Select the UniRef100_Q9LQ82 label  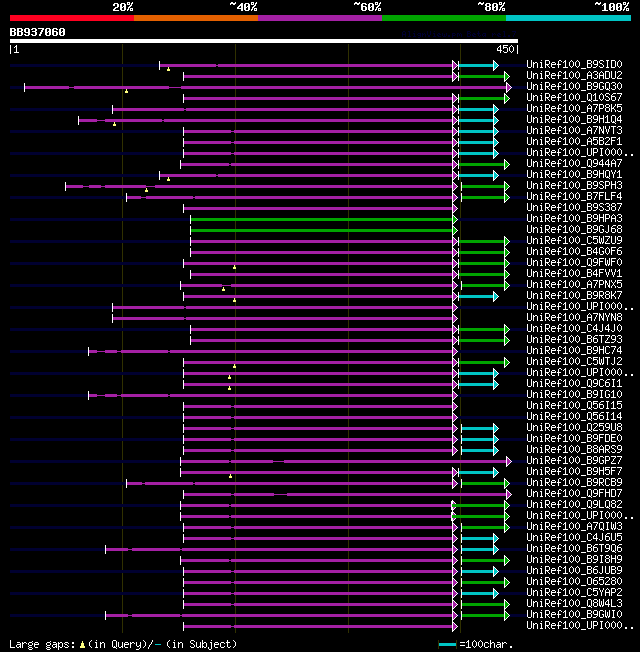point(574,504)
